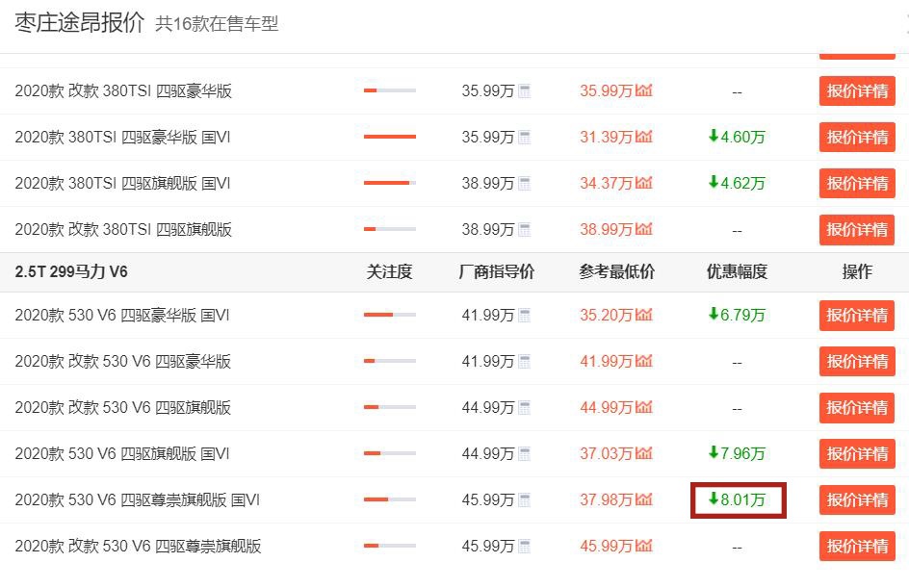Open calculator icon for 改款 530 V6 四驱豪华版
909x588 pixels.
click(x=524, y=362)
